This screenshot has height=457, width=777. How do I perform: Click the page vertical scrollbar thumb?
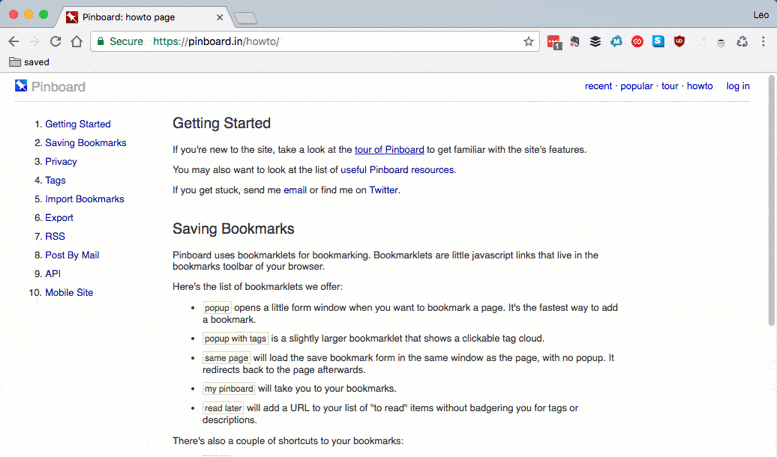click(771, 200)
